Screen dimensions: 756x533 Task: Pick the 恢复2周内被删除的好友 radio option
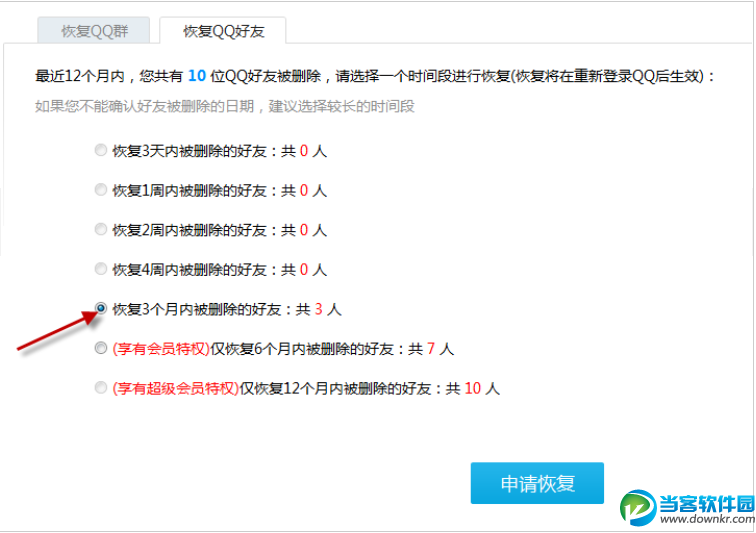[100, 229]
